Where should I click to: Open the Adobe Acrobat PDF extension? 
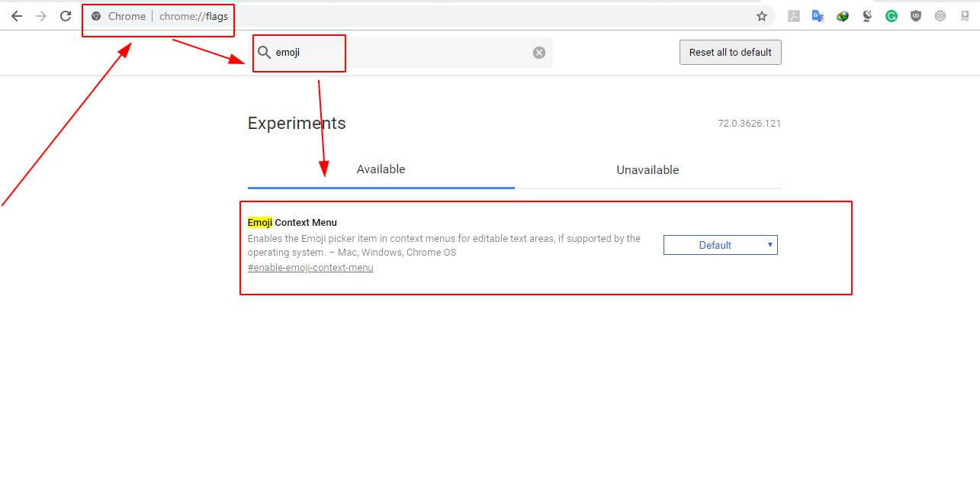pos(794,16)
